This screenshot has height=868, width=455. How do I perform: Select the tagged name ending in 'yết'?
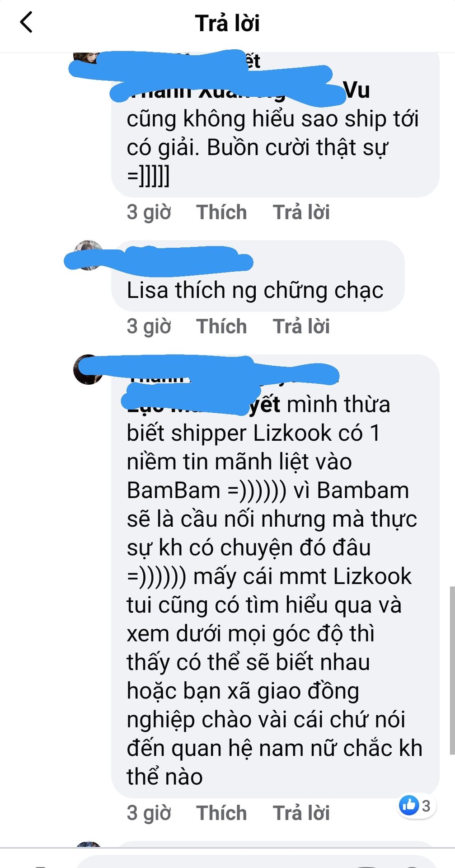[x=203, y=404]
